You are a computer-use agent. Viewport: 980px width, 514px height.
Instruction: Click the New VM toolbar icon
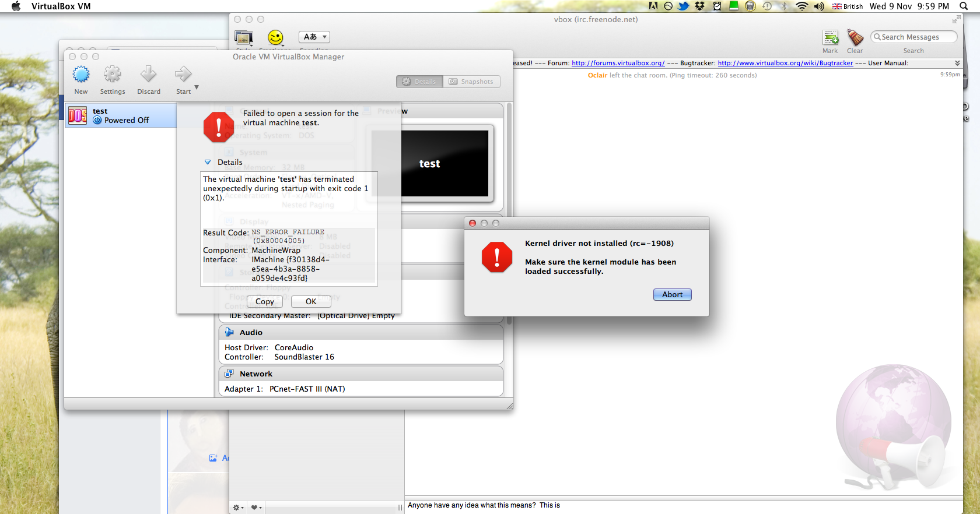(81, 75)
